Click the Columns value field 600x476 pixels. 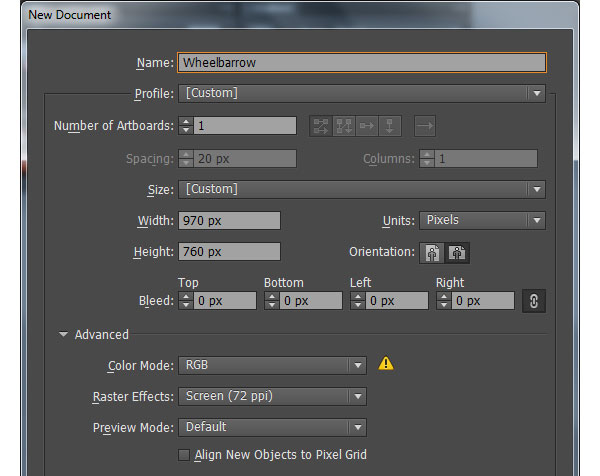pos(486,158)
